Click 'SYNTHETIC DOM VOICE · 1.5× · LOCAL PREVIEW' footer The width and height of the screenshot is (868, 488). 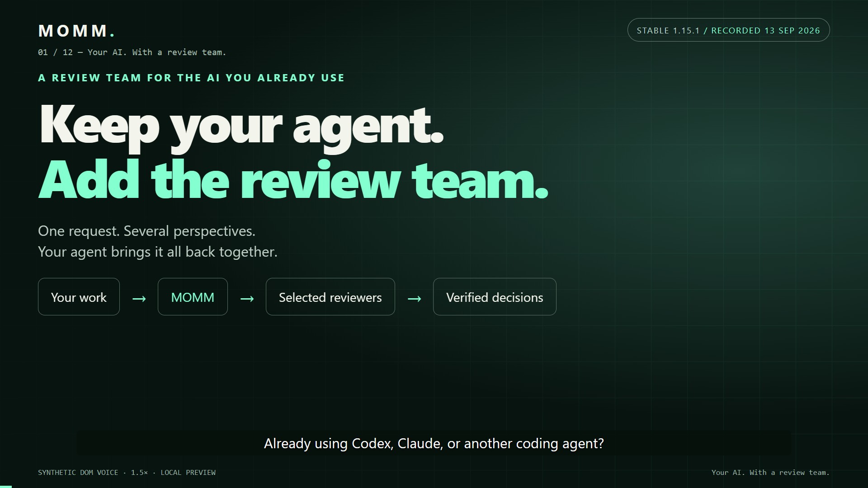[127, 473]
